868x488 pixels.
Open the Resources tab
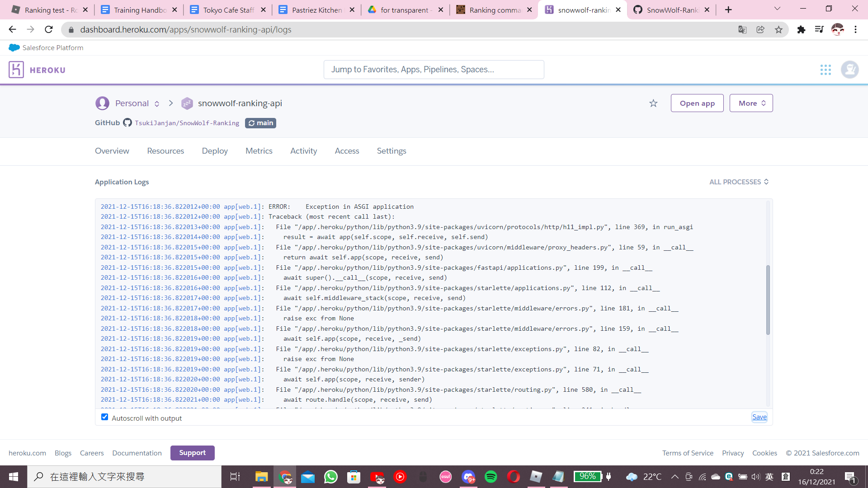point(165,151)
